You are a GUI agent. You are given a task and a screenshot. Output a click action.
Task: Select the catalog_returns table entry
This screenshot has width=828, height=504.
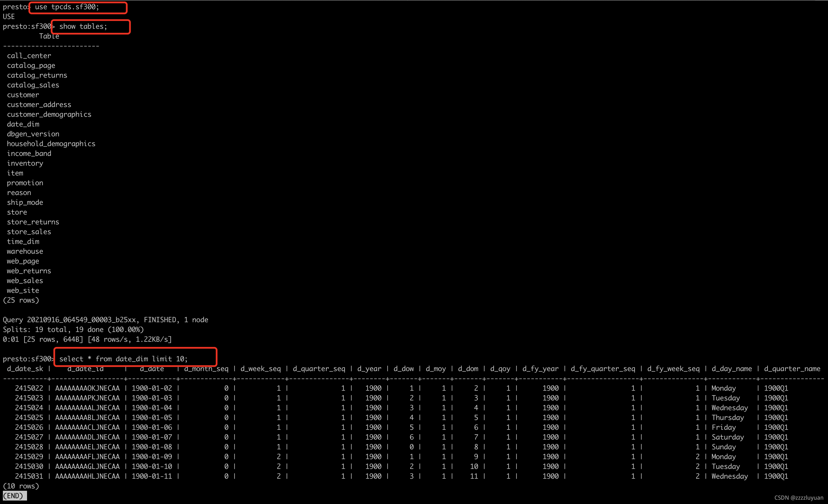coord(37,75)
